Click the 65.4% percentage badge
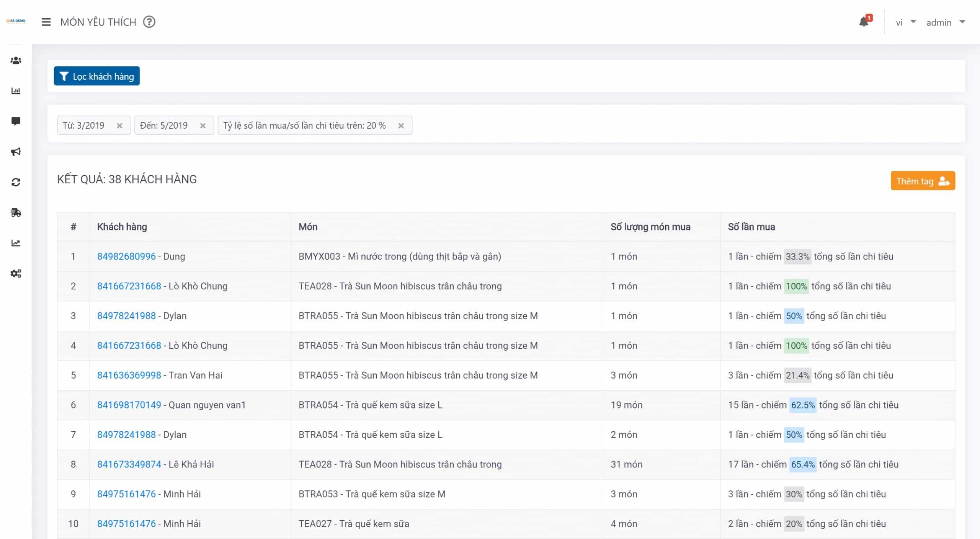The width and height of the screenshot is (980, 539). [803, 464]
